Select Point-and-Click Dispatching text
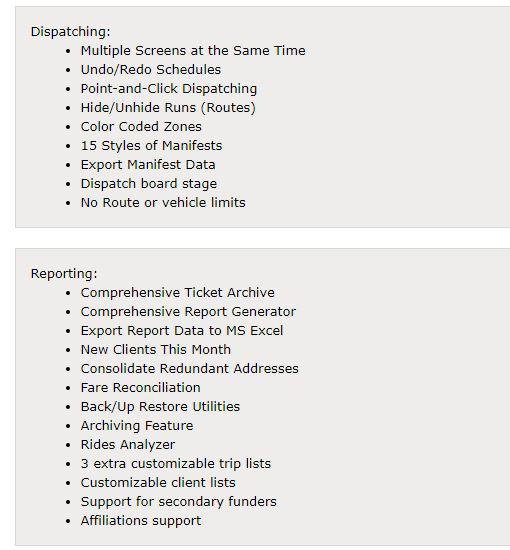The height and width of the screenshot is (550, 510). (x=169, y=88)
